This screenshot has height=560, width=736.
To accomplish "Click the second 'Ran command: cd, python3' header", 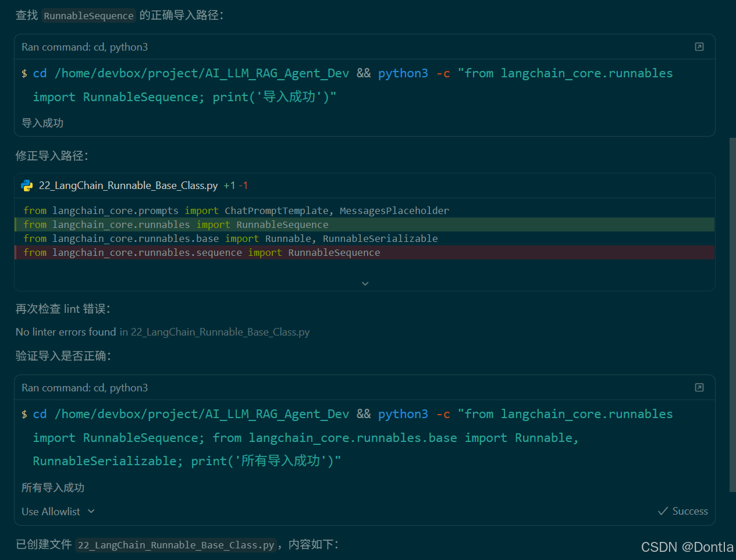I will (x=85, y=388).
